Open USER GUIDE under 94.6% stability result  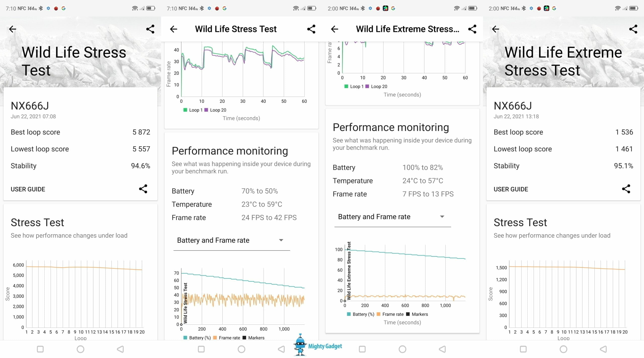[x=28, y=189]
